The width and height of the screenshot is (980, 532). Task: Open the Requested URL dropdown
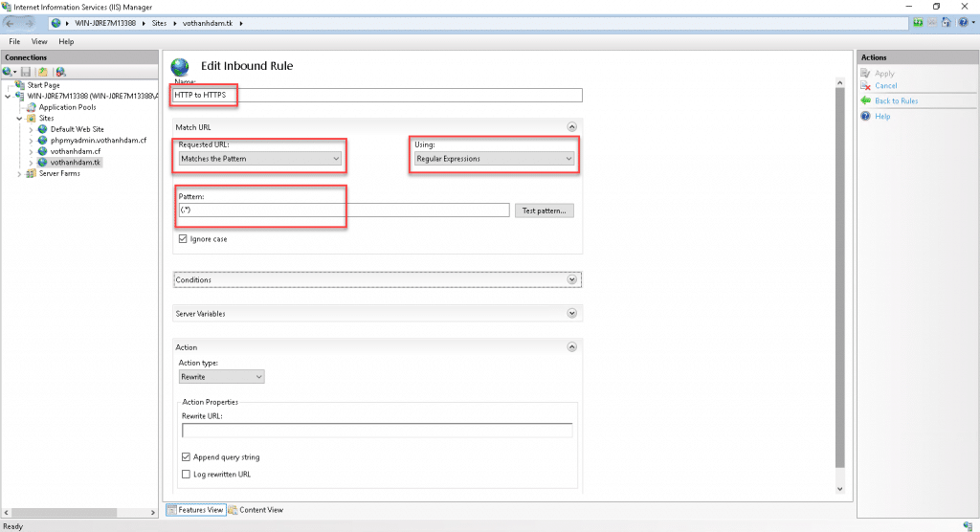260,159
